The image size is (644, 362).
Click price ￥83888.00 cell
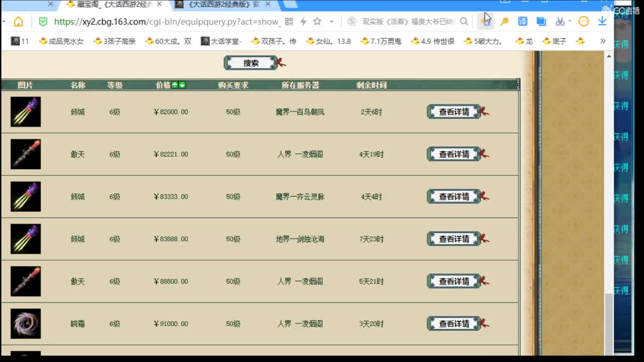(x=171, y=239)
